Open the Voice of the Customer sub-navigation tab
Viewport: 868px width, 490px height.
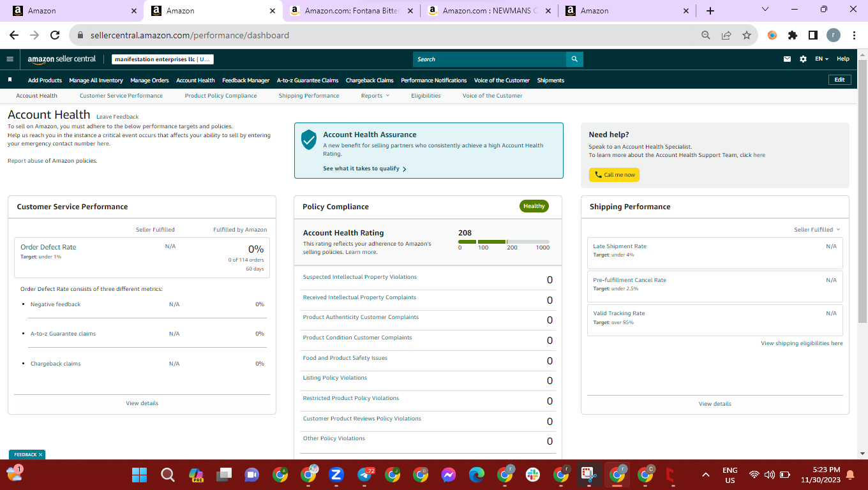(x=492, y=96)
